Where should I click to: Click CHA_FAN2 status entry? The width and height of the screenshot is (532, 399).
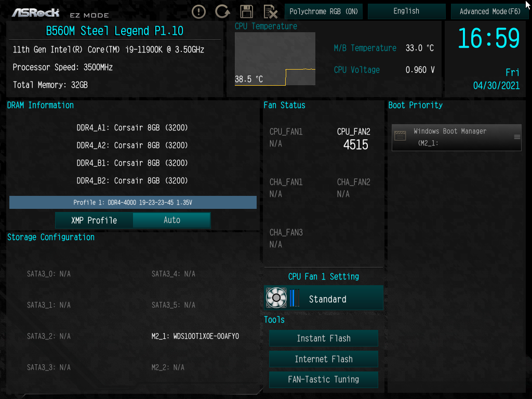pos(353,188)
